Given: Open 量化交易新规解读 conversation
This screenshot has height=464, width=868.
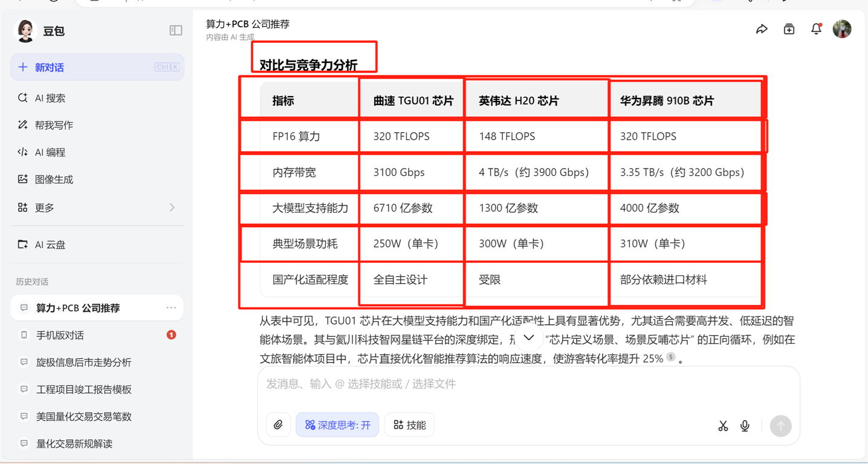Looking at the screenshot, I should coord(97,444).
